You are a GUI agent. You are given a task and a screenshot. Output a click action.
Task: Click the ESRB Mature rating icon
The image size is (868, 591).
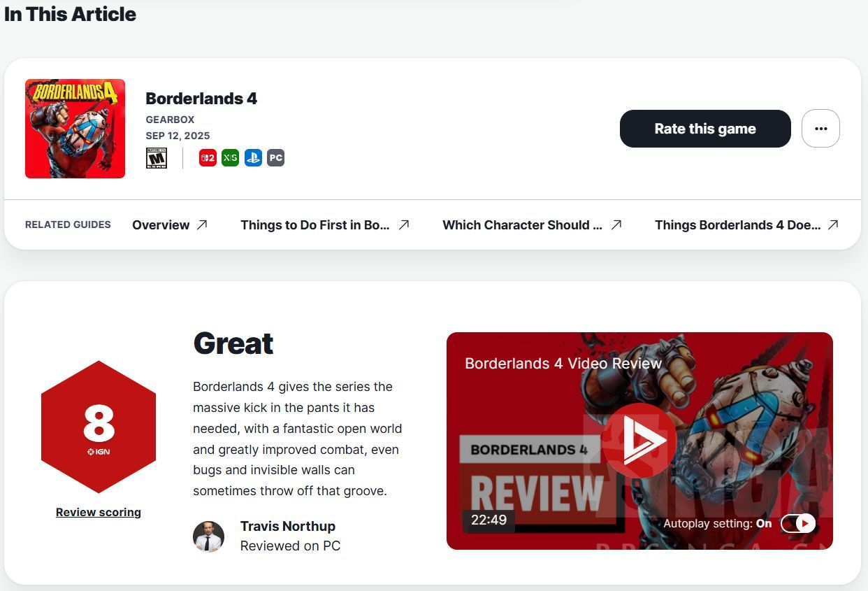point(157,158)
